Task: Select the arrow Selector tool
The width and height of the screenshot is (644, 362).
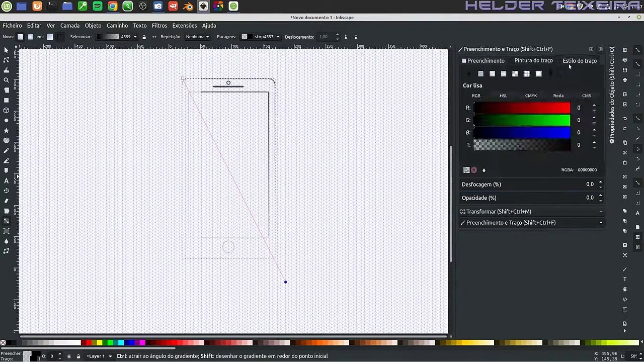Action: point(6,50)
